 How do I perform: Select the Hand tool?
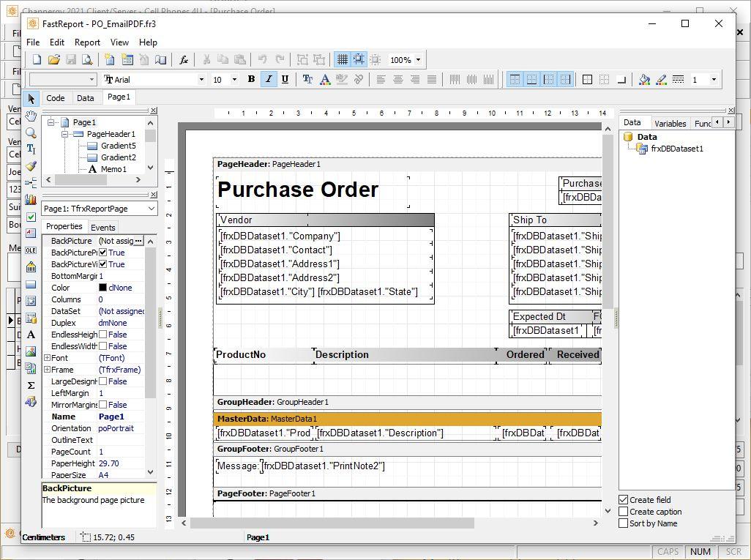(31, 116)
